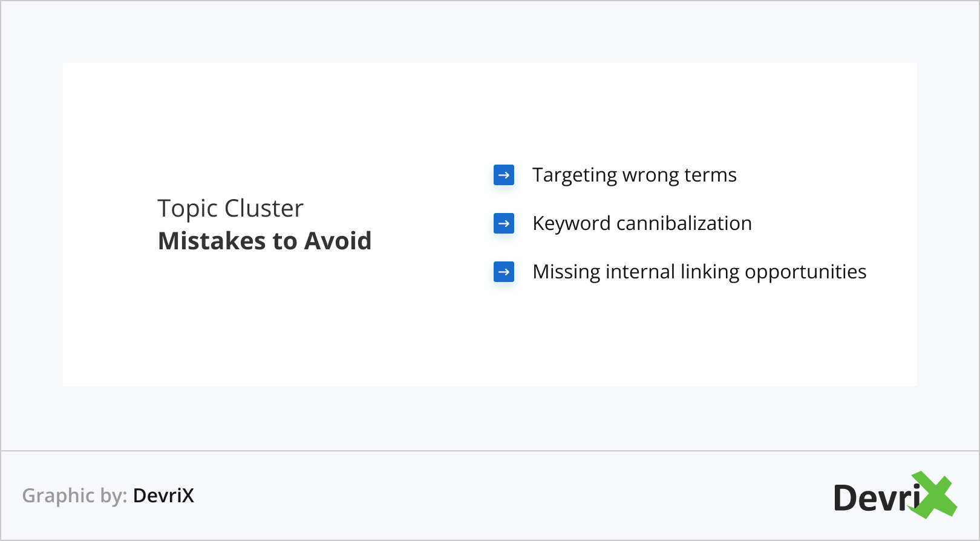Screen dimensions: 980x541
Task: Click the green X in the DevriX logo
Action: 935,495
